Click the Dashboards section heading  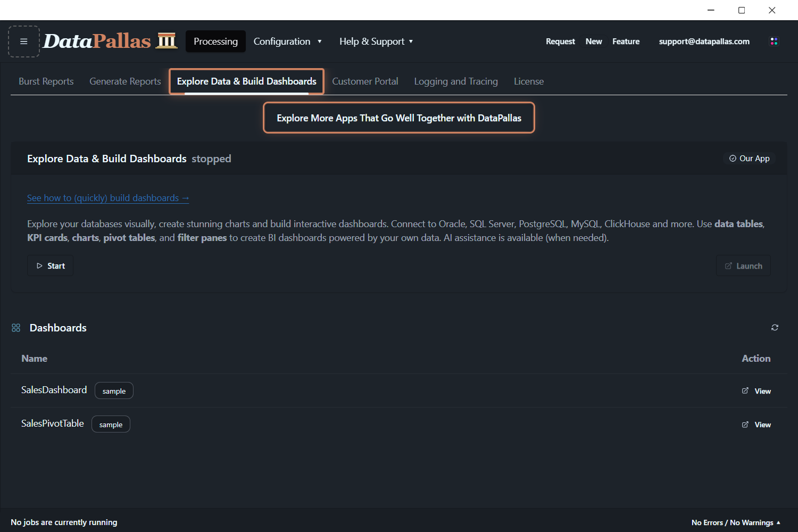coord(58,328)
